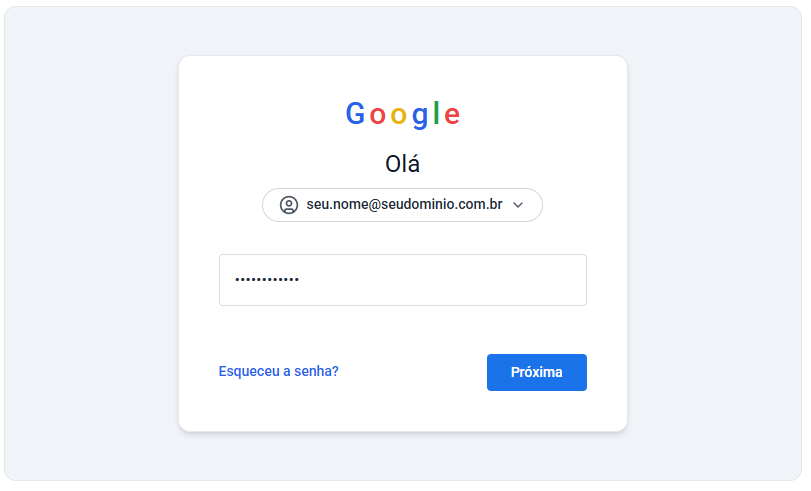This screenshot has width=811, height=491.
Task: Open the seu.nome@seudominio.com.br account switcher
Action: click(x=402, y=205)
